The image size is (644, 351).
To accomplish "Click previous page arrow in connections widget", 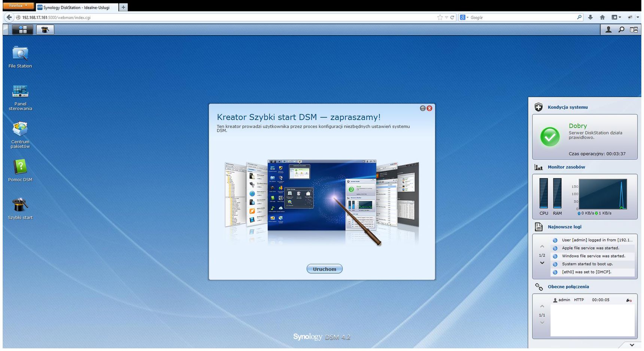I will point(542,306).
